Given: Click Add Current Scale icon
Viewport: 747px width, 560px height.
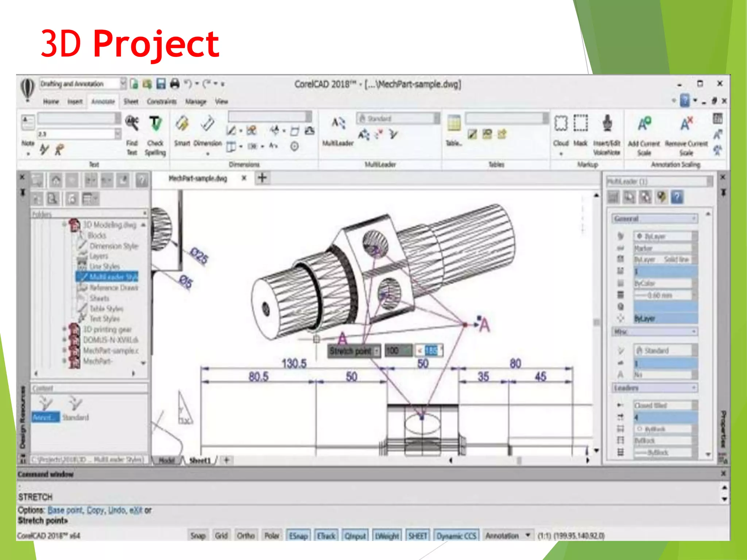Looking at the screenshot, I should pos(644,123).
